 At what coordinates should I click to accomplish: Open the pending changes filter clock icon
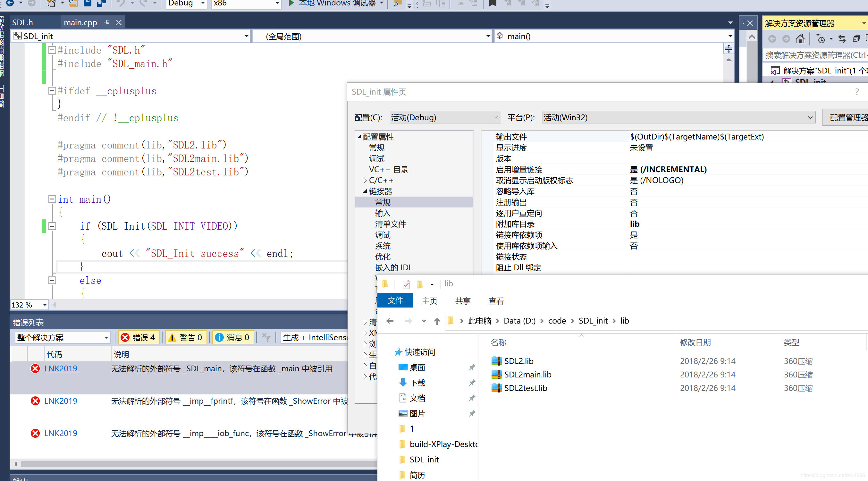821,39
